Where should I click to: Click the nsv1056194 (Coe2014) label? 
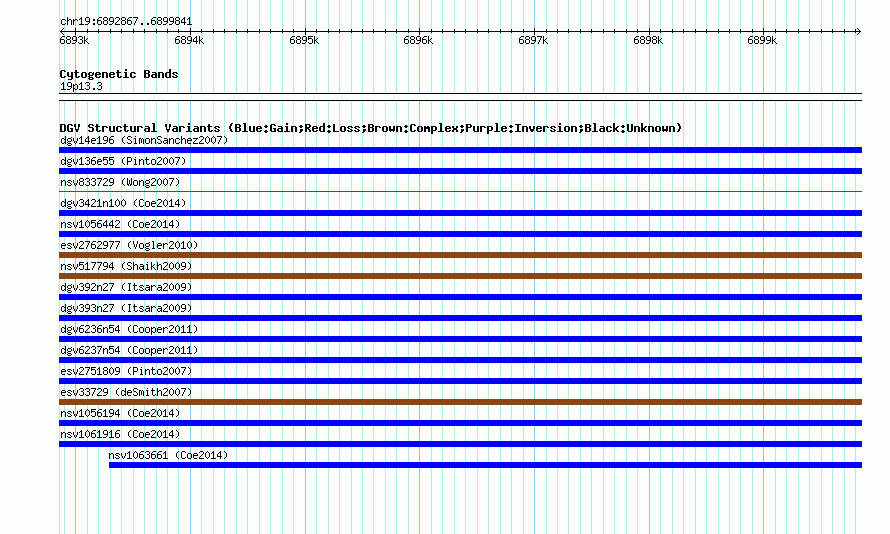[120, 413]
